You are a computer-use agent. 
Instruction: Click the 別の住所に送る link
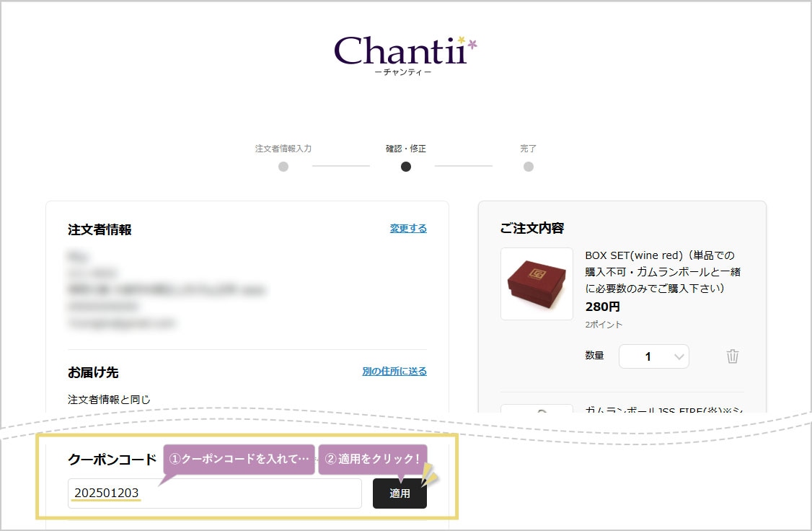[394, 371]
